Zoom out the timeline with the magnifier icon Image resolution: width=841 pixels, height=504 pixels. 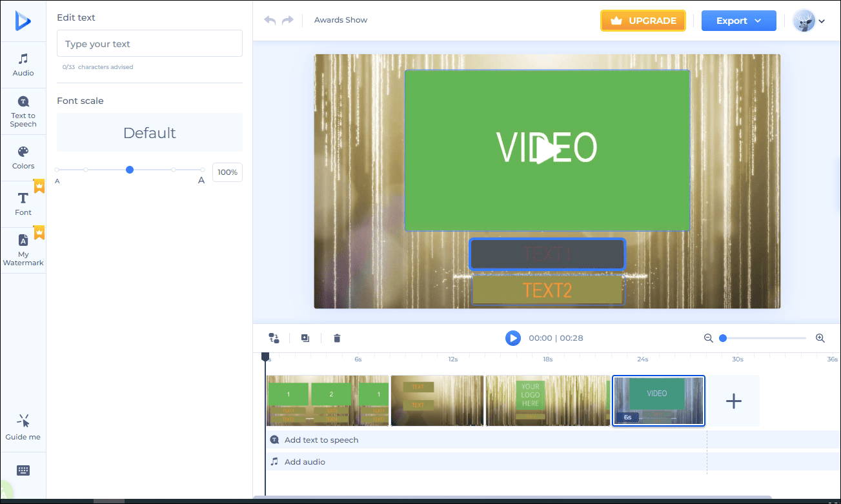pos(708,338)
